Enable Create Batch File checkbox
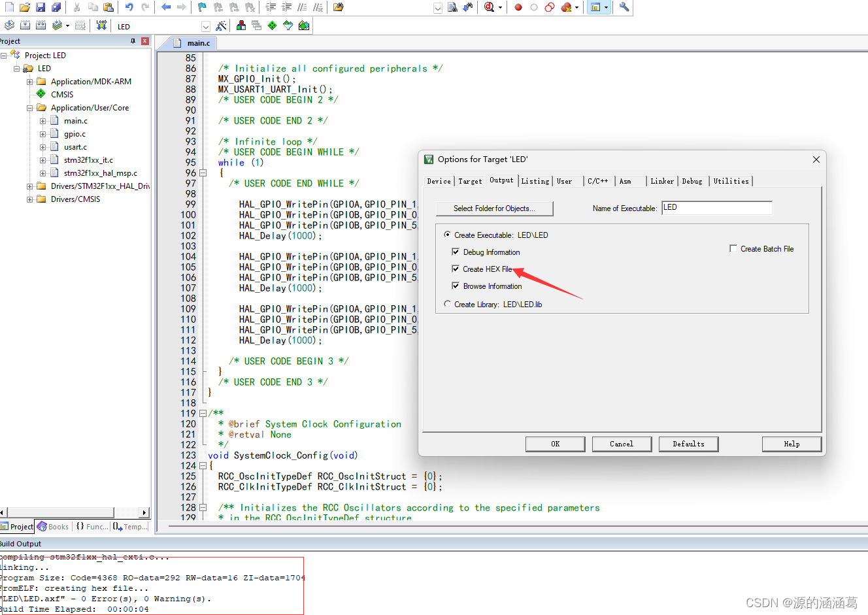Viewport: 868px width, 615px height. (733, 248)
